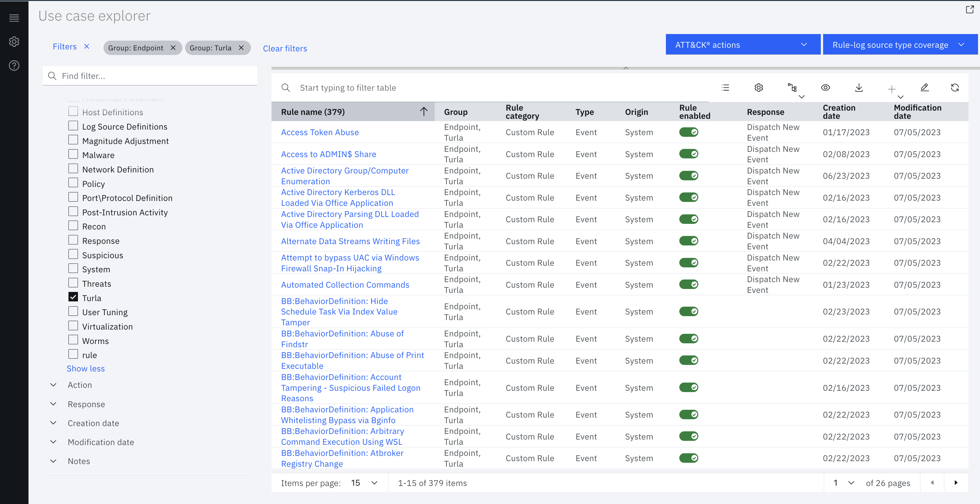Sort by Rule name using the arrow
Image resolution: width=980 pixels, height=504 pixels.
pyautogui.click(x=423, y=111)
